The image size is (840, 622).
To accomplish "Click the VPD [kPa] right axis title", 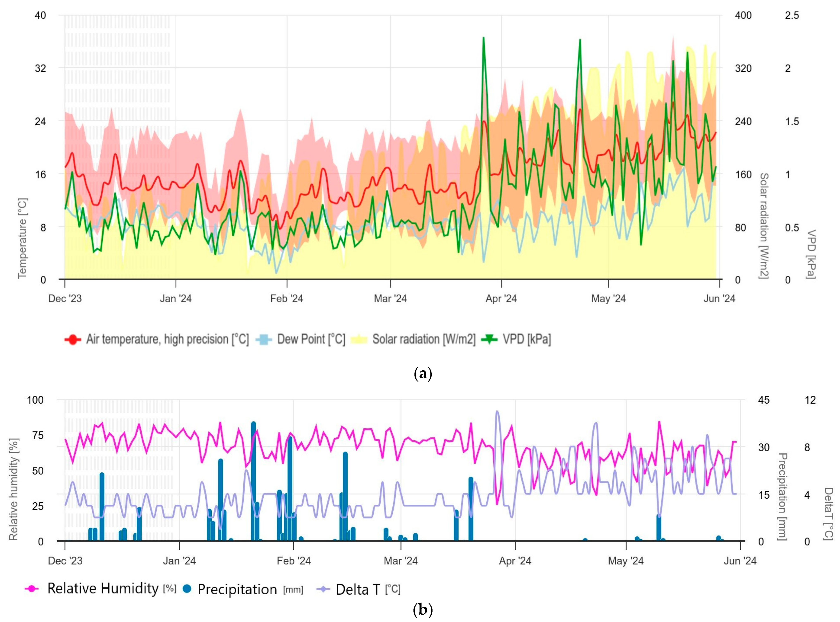I will point(811,254).
